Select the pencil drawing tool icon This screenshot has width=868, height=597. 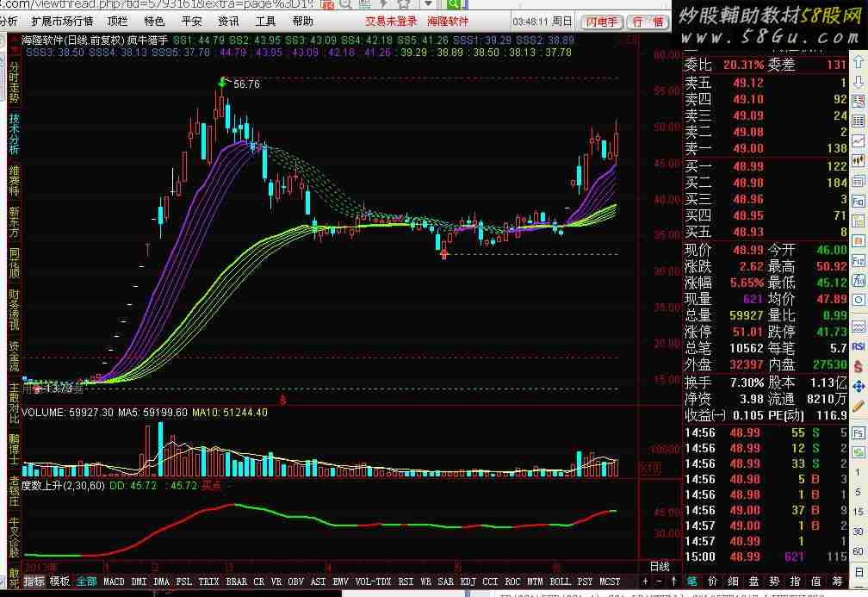(x=858, y=406)
